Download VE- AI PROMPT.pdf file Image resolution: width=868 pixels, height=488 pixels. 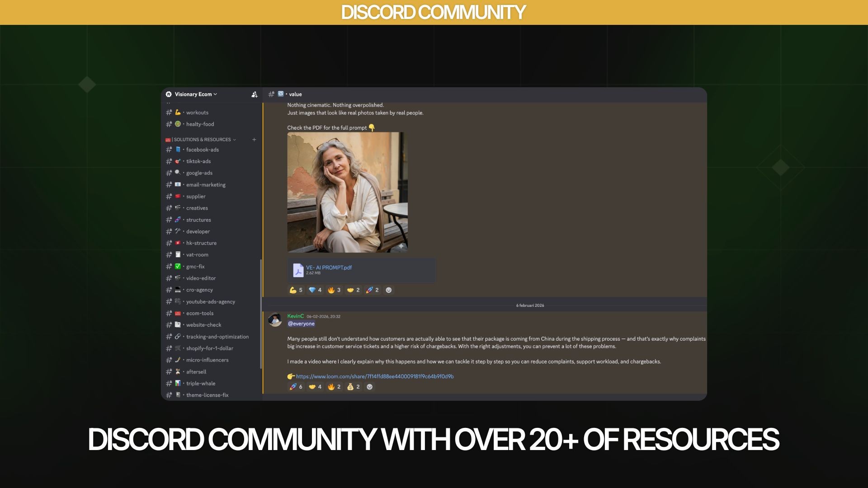[329, 267]
